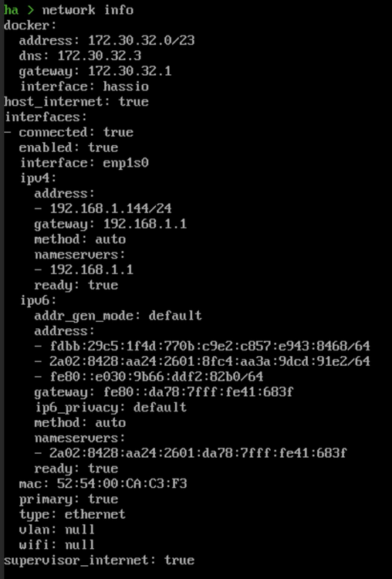Select the docker address 172.30.32.0/23
This screenshot has width=392, height=579.
pyautogui.click(x=141, y=40)
